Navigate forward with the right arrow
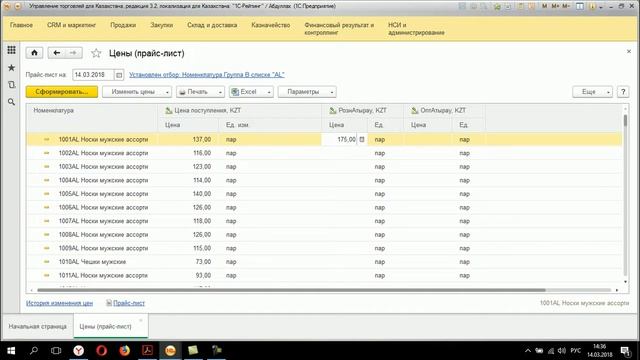 pyautogui.click(x=73, y=53)
